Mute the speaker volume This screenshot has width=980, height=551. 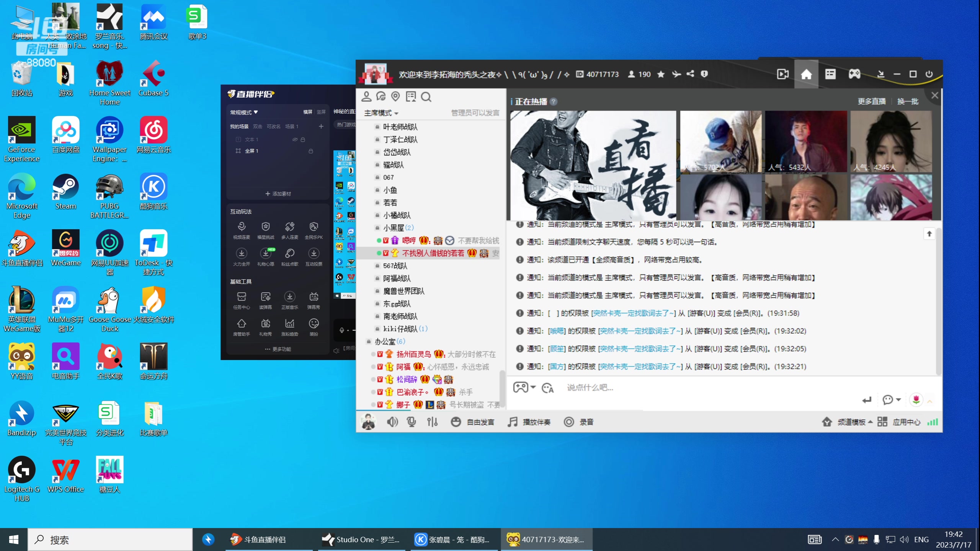coord(392,422)
